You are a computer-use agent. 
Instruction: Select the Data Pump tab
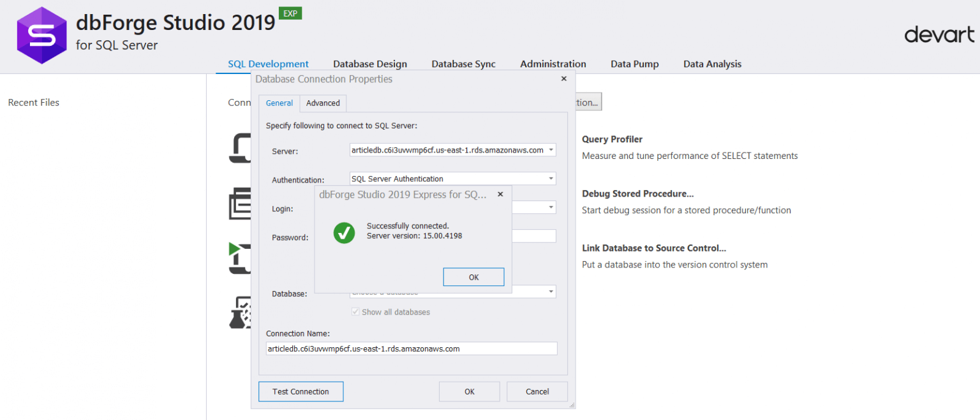pyautogui.click(x=634, y=64)
